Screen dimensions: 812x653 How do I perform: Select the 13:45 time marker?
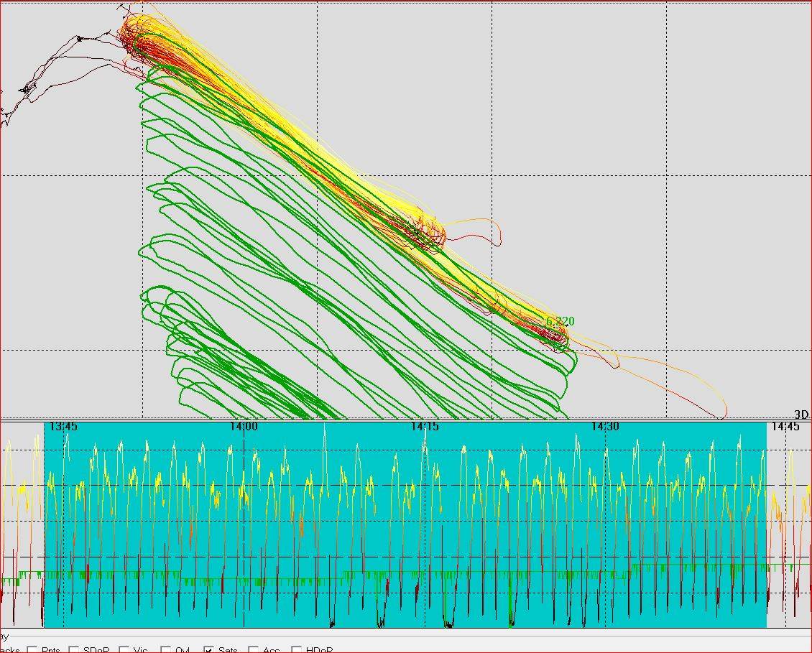tap(63, 427)
